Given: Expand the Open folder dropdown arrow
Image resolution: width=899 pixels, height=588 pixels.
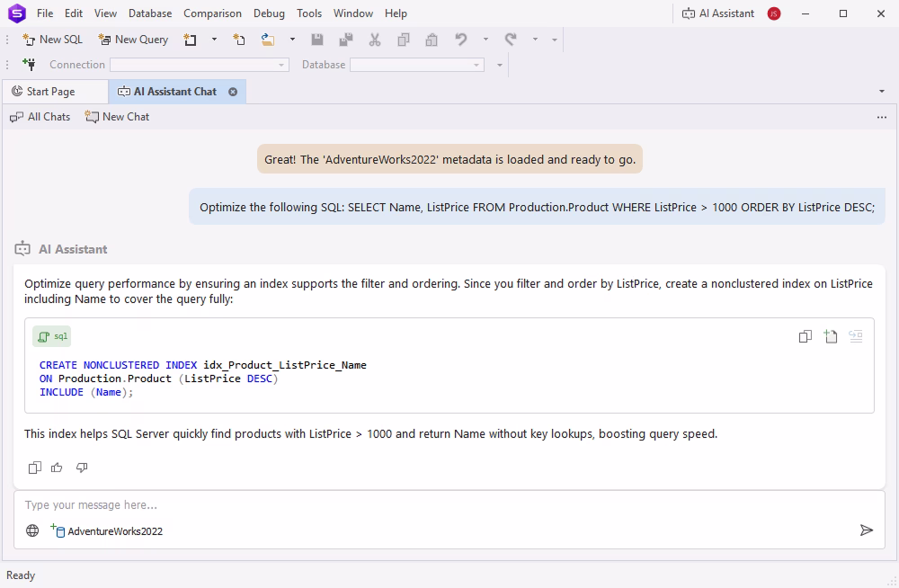Looking at the screenshot, I should pyautogui.click(x=292, y=40).
